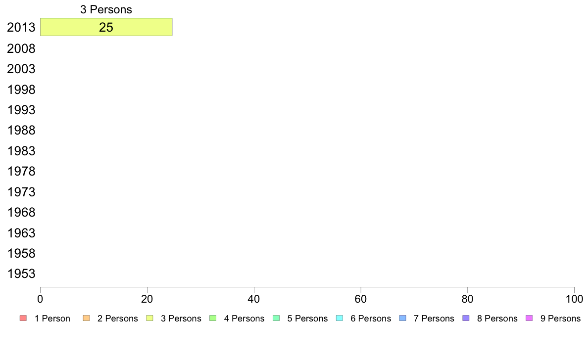Viewport: 588px width, 364px height.
Task: Toggle the 8 Persons legend swatch
Action: 466,318
